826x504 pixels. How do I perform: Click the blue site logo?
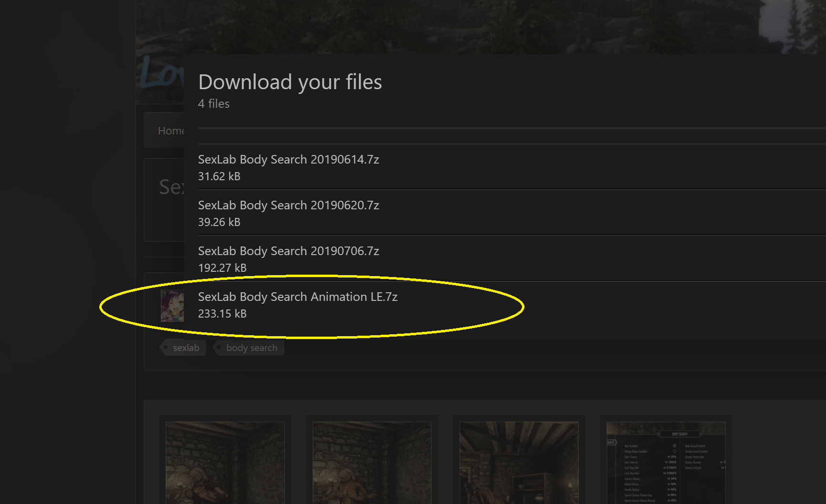coord(162,72)
